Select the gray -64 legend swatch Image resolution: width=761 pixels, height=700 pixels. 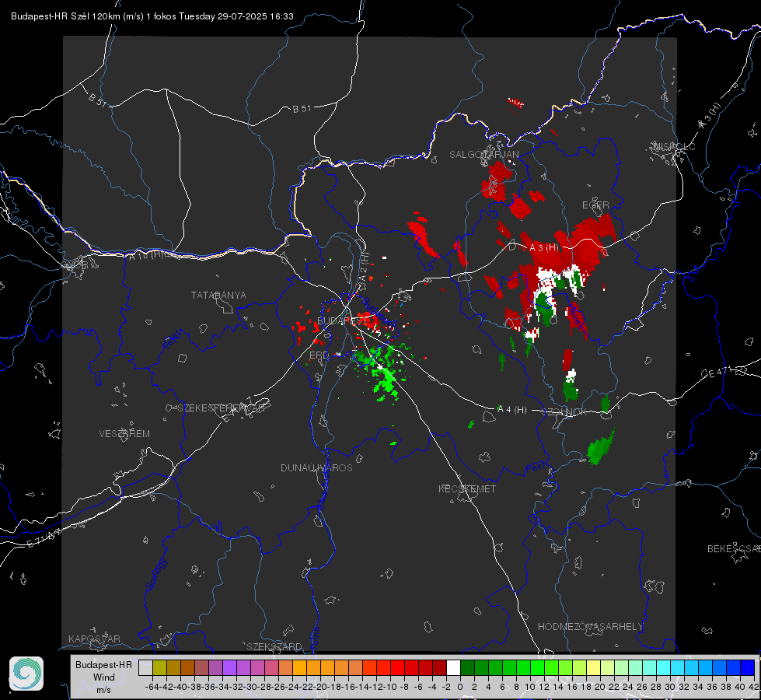click(145, 667)
